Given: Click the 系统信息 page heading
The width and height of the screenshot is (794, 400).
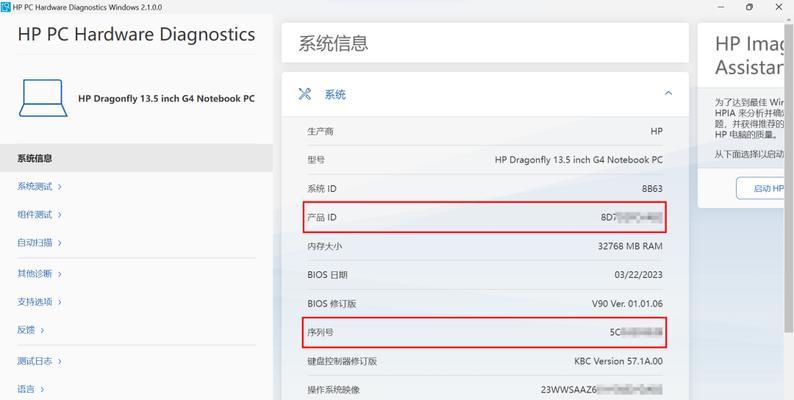Looking at the screenshot, I should click(x=333, y=44).
